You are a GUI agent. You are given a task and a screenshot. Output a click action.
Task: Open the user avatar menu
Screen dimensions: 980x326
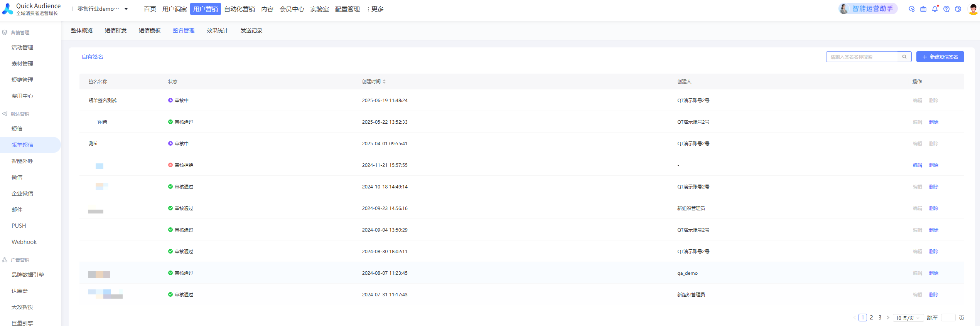point(973,9)
